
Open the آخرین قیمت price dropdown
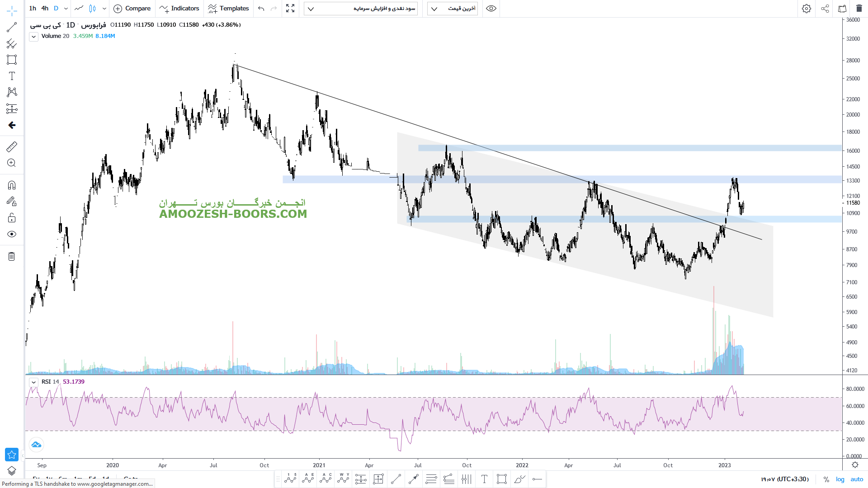(x=452, y=9)
